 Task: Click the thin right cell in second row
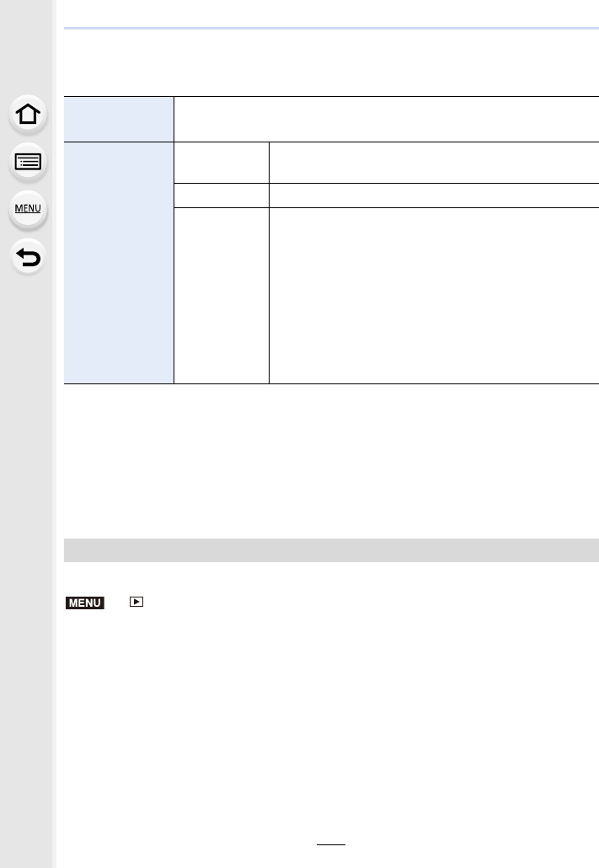tap(434, 196)
